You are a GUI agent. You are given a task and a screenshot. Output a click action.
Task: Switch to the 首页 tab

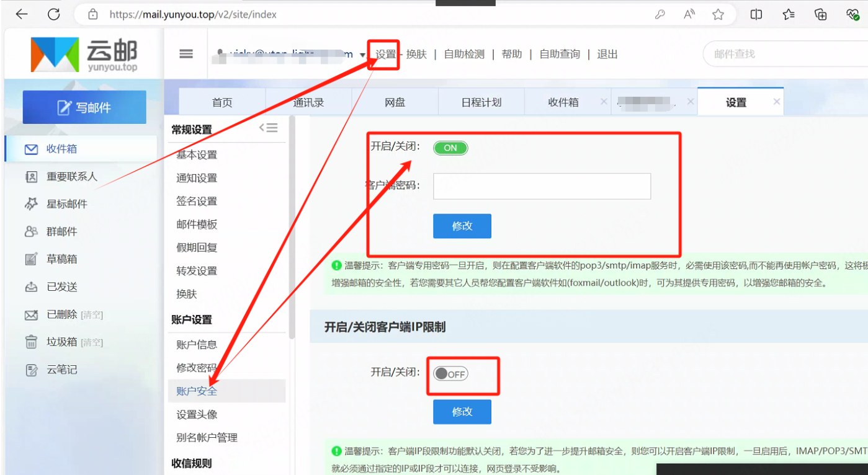pyautogui.click(x=222, y=102)
